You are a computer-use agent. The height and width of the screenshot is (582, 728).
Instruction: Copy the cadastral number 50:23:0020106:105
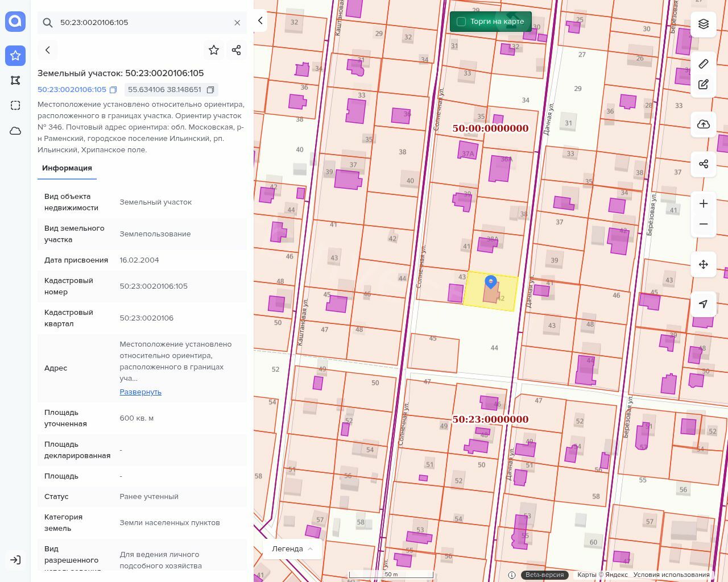click(x=113, y=90)
